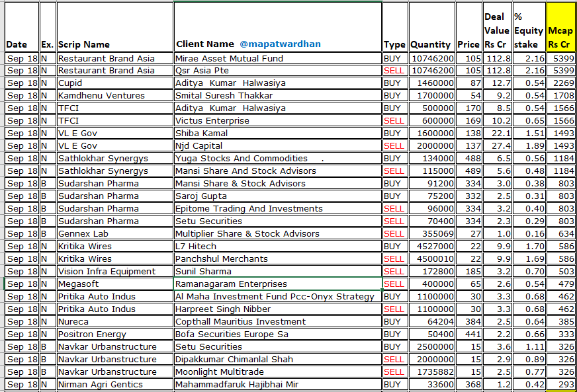Click Moonlight Multitrade cell
This screenshot has height=392, width=577.
pyautogui.click(x=278, y=372)
